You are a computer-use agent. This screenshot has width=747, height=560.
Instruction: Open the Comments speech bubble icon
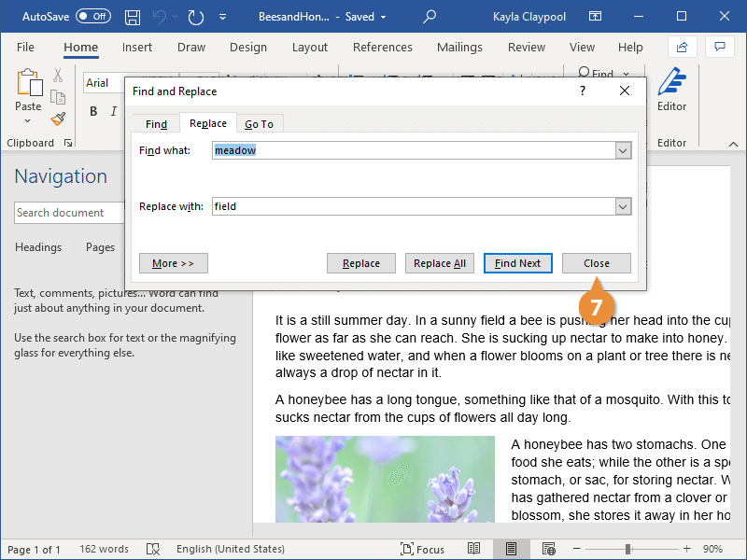pos(719,47)
